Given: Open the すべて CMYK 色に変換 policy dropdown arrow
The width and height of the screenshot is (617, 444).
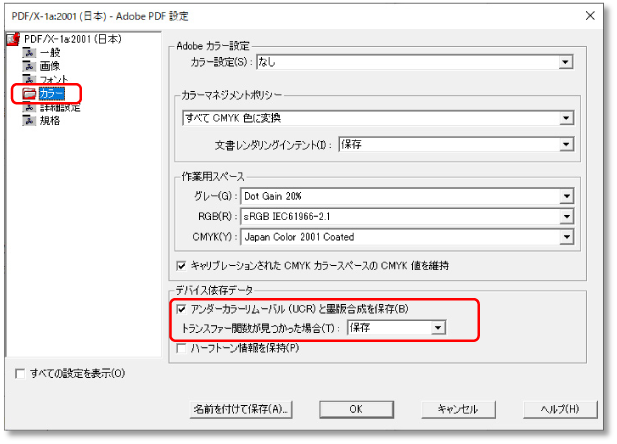Looking at the screenshot, I should tap(566, 118).
